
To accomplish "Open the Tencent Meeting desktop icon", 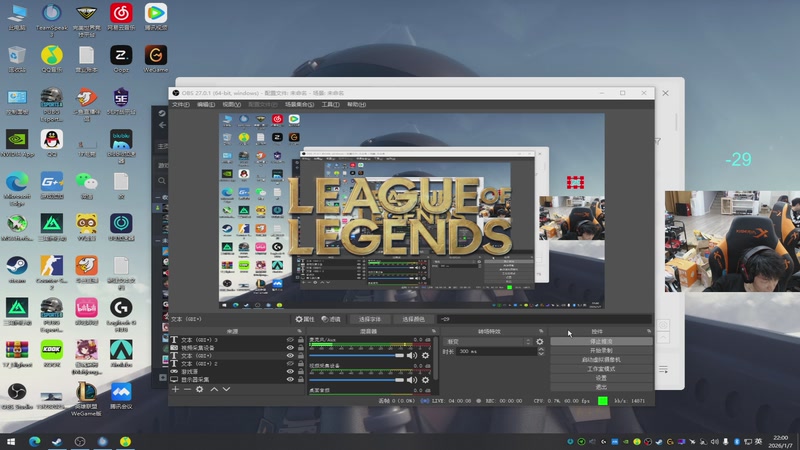I will (x=121, y=396).
